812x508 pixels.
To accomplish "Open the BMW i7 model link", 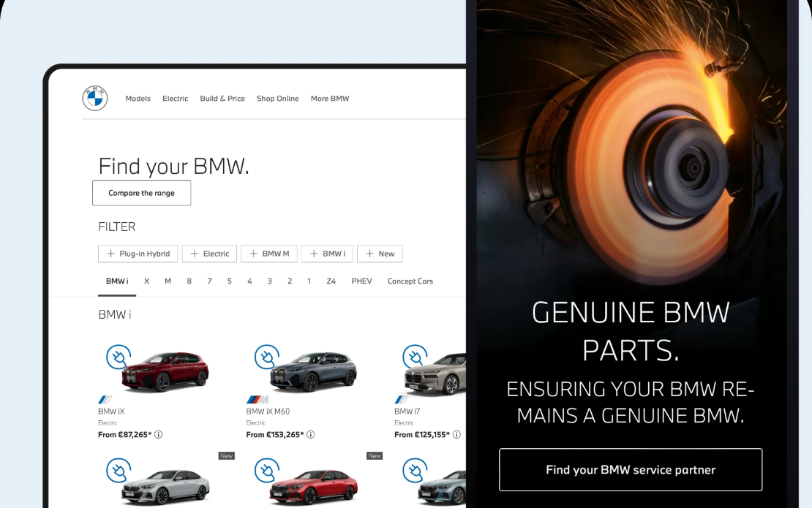I will (407, 412).
